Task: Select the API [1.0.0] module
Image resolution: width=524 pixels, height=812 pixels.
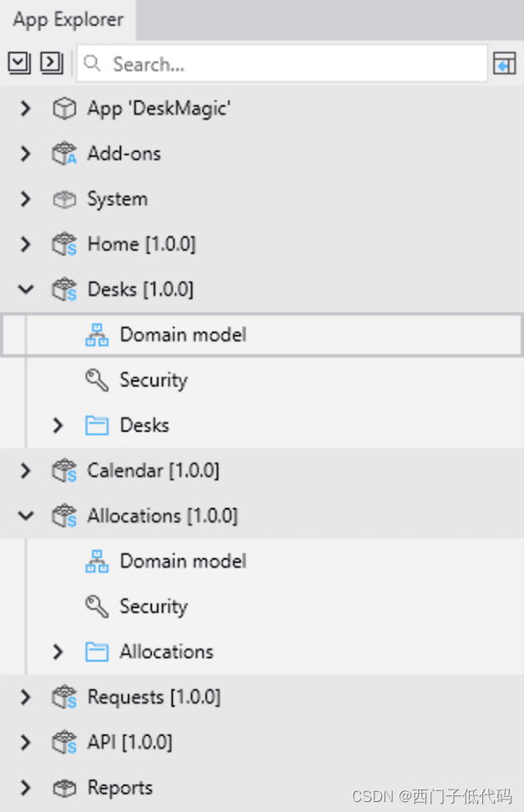Action: (x=130, y=743)
